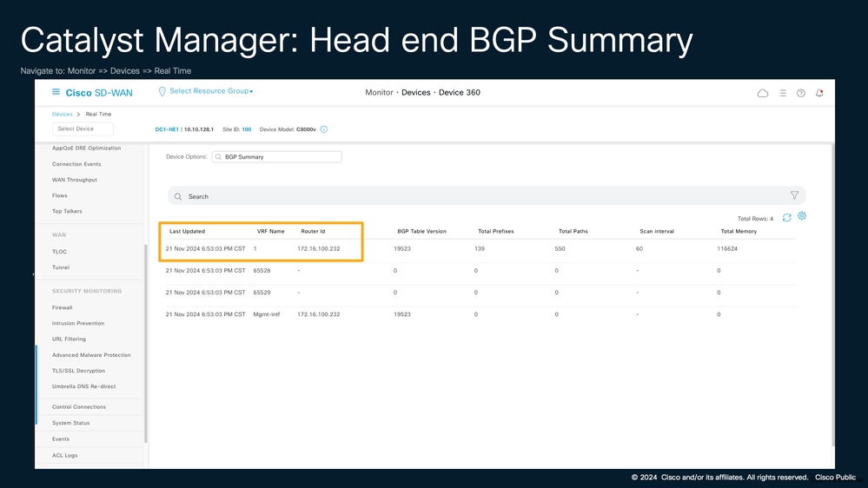Sort by Total Memory column
Viewport: 868px width, 488px height.
(739, 231)
